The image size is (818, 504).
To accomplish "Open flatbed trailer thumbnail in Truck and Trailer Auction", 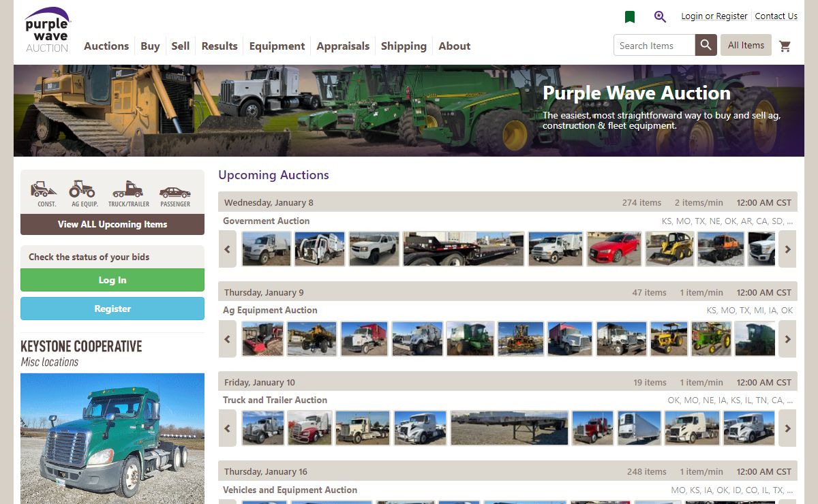I will pos(509,428).
